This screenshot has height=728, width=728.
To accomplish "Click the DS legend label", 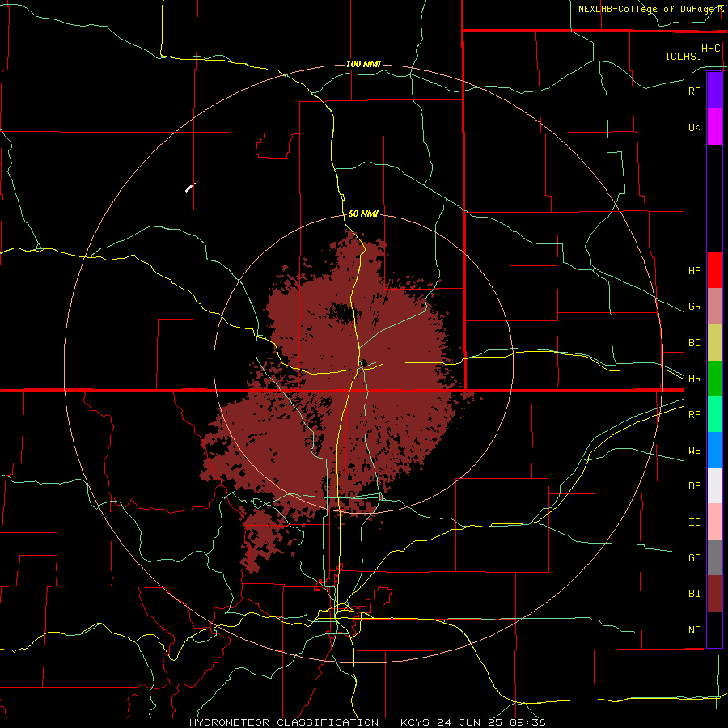I will click(x=694, y=486).
